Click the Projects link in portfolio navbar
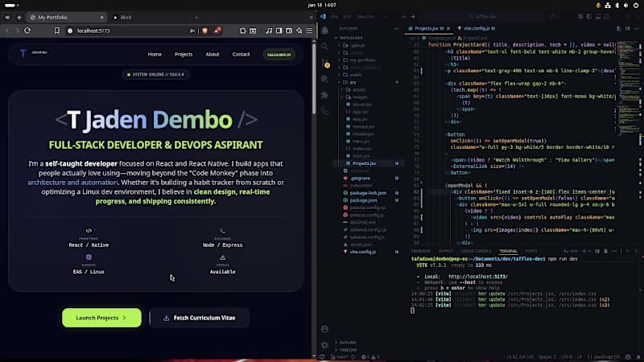 (x=184, y=54)
